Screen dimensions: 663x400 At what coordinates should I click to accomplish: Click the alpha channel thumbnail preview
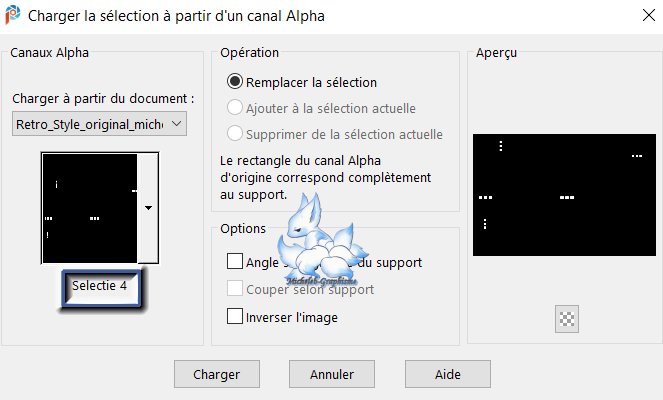[89, 207]
